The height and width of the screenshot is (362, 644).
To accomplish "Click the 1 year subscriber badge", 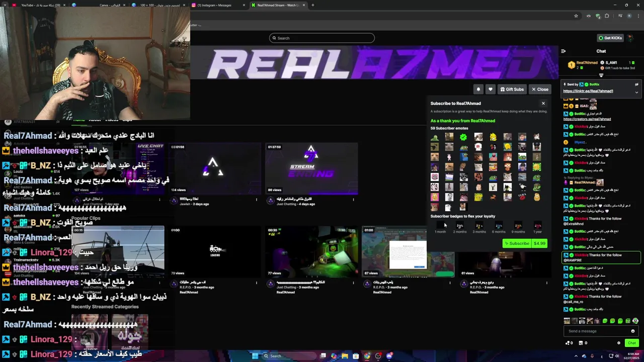I will pos(538,228).
